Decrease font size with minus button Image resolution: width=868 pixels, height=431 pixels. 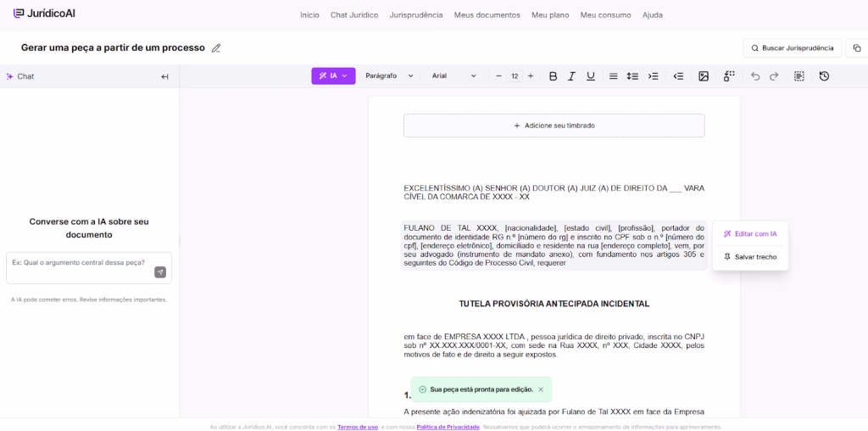[x=498, y=76]
